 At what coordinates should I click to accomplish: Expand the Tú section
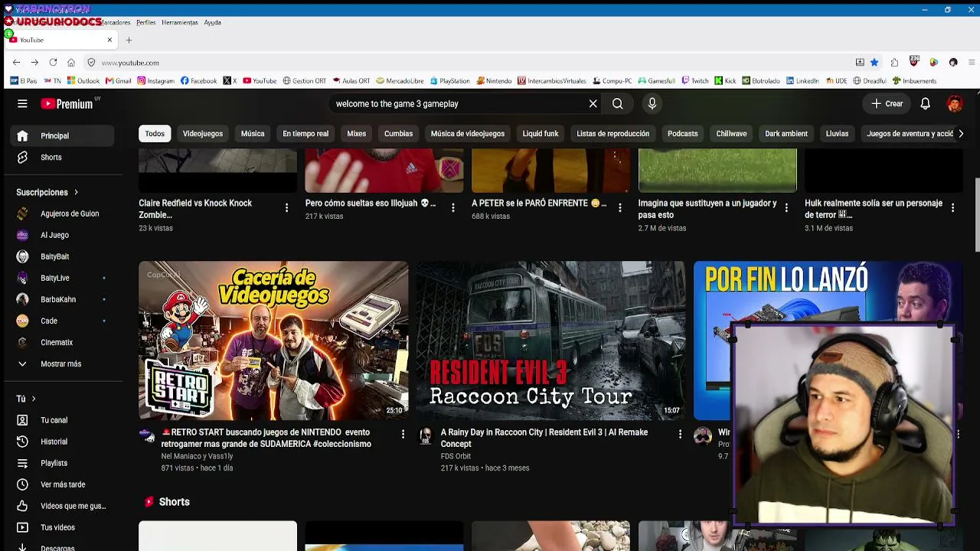click(x=26, y=399)
